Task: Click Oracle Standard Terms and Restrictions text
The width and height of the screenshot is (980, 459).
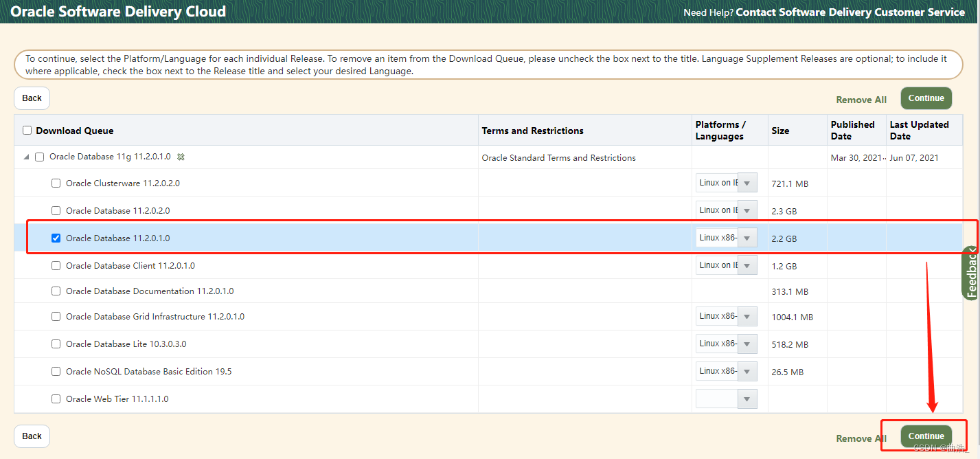Action: (x=558, y=158)
